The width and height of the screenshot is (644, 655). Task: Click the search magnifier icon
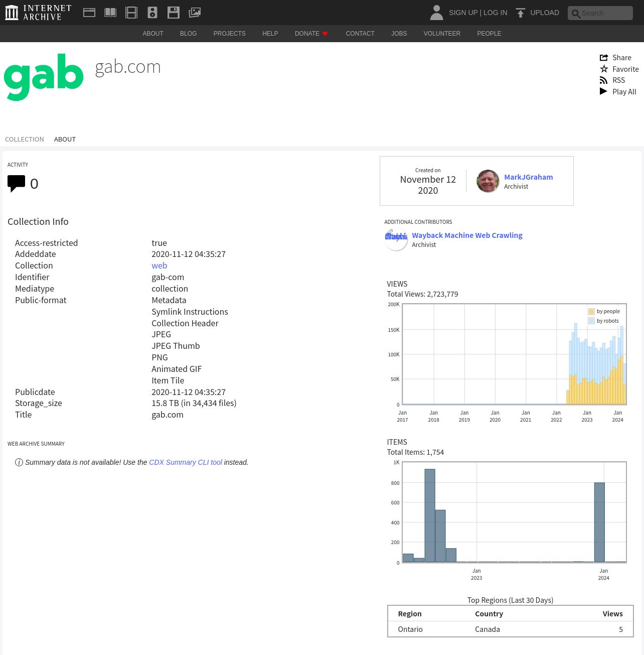pos(576,14)
